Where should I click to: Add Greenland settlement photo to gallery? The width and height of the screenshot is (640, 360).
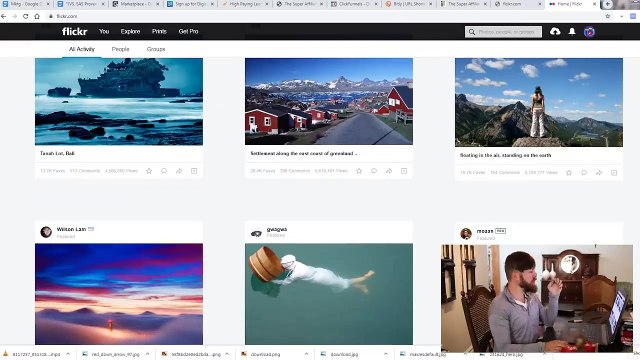[404, 171]
